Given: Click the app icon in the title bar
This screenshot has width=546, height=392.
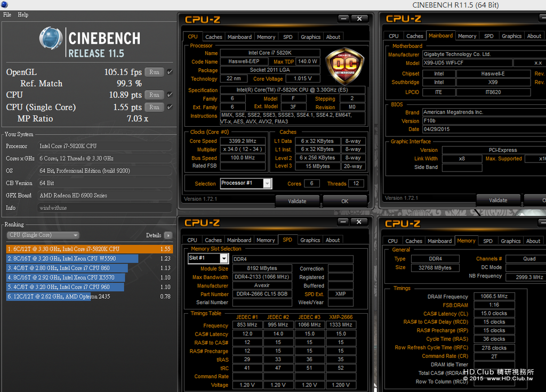Looking at the screenshot, I should pyautogui.click(x=4, y=5).
